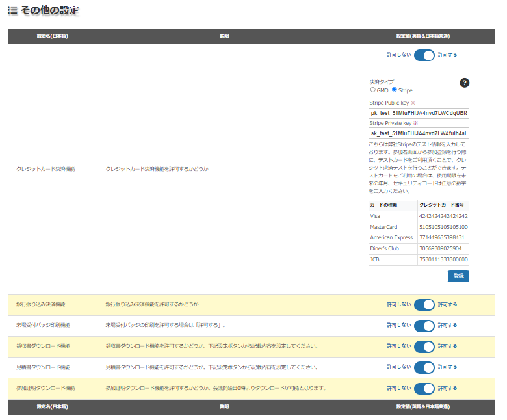
Task: Disable the 見積書ダウンロード機能 toggle
Action: point(424,367)
